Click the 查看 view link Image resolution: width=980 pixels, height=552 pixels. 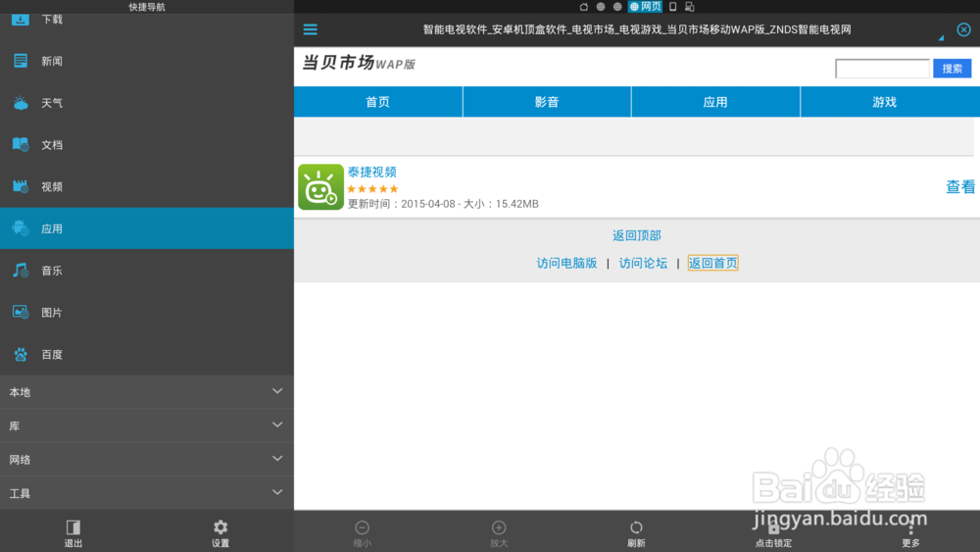point(960,187)
